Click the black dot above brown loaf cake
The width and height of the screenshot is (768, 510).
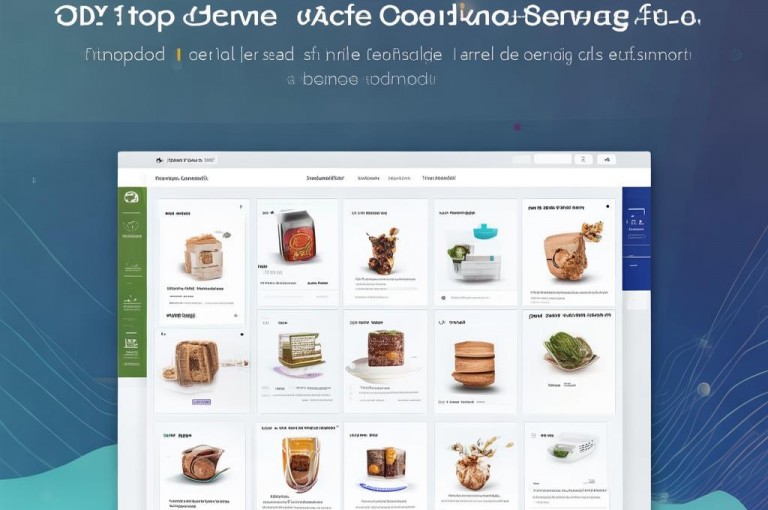(x=242, y=334)
